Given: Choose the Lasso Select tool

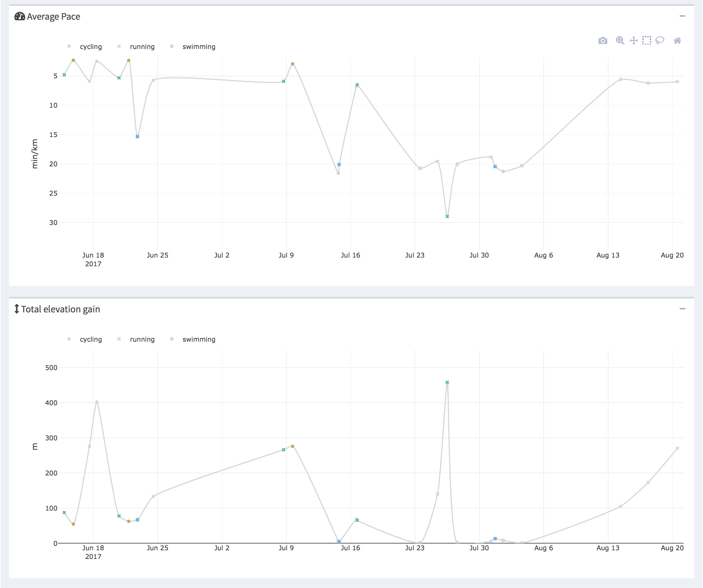Looking at the screenshot, I should 660,41.
